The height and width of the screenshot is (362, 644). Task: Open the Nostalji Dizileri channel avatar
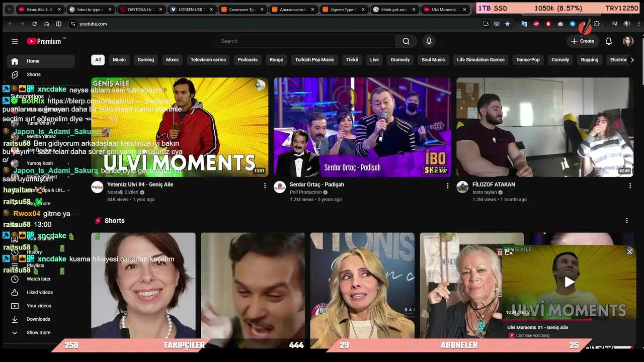(x=97, y=188)
